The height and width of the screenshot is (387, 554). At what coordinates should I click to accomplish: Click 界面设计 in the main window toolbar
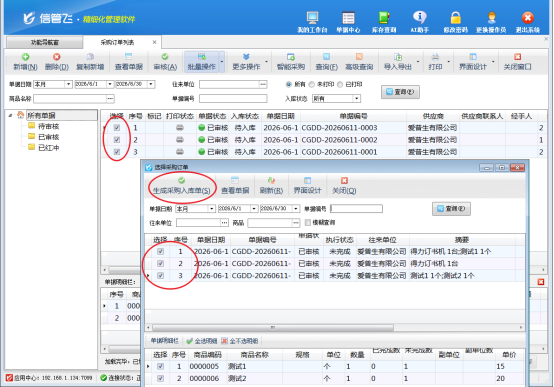coord(473,62)
